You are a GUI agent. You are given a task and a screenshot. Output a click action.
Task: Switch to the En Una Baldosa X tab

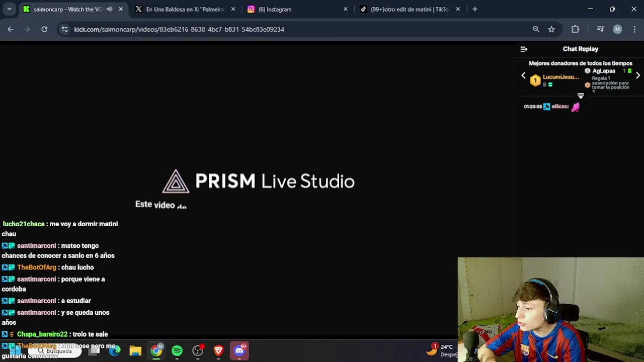[x=185, y=9]
